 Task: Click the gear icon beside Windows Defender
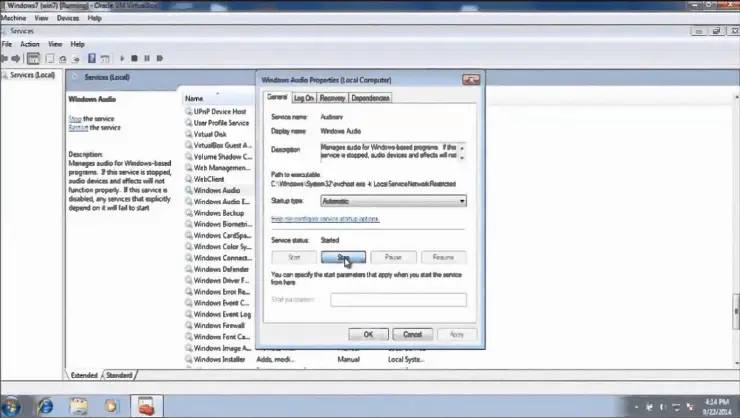188,269
